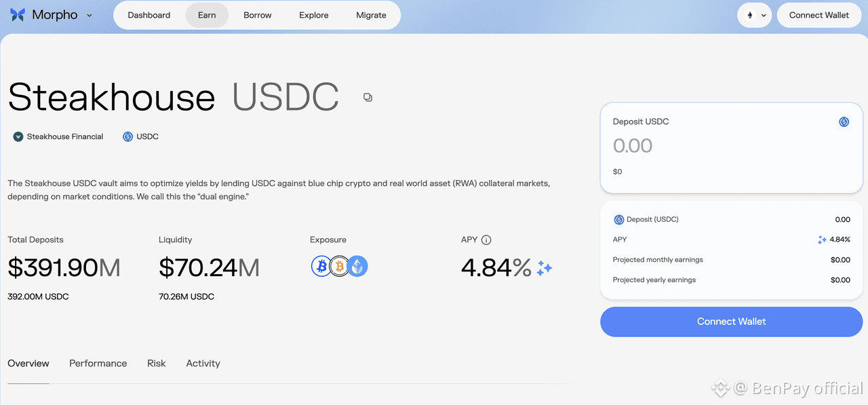Click the 70.26M USDC text
Viewport: 868px width, 405px height.
186,296
